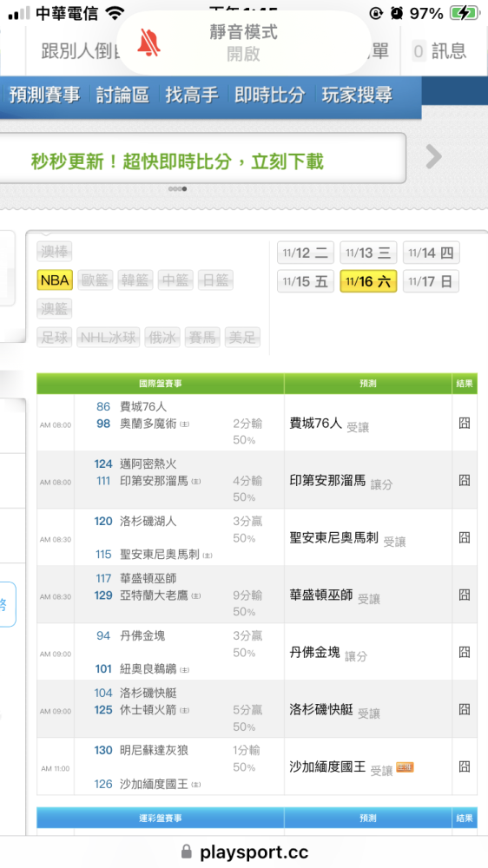Screen dimensions: 488x868
Task: Open the 玩家搜尋 navigation tab
Action: pyautogui.click(x=357, y=95)
